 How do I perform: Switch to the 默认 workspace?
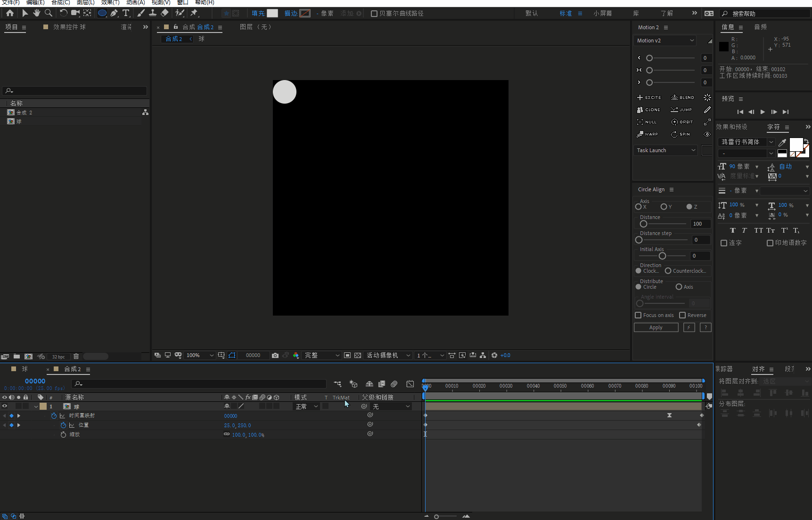532,13
